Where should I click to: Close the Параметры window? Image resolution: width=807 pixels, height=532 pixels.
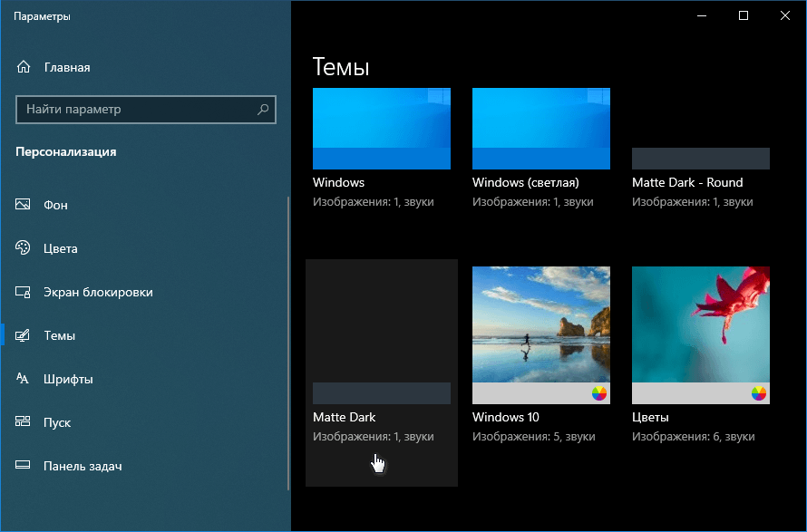click(785, 15)
